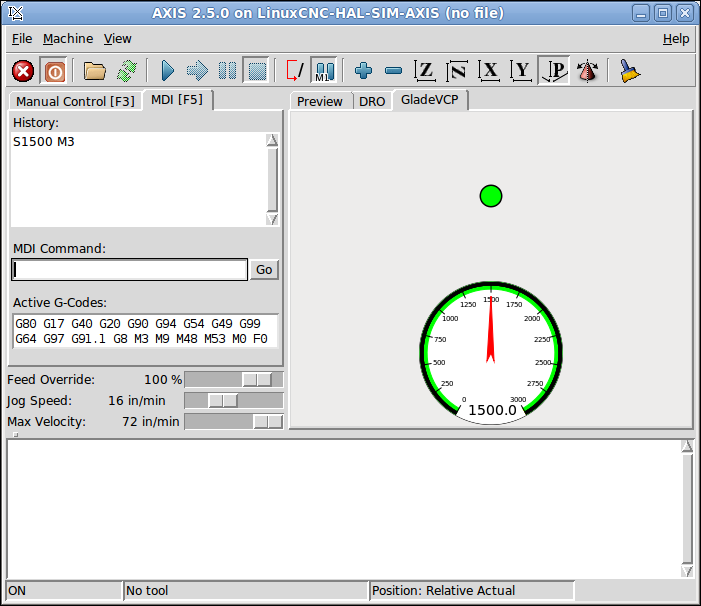Reload the current file
Viewport: 701px width, 606px height.
click(x=127, y=71)
